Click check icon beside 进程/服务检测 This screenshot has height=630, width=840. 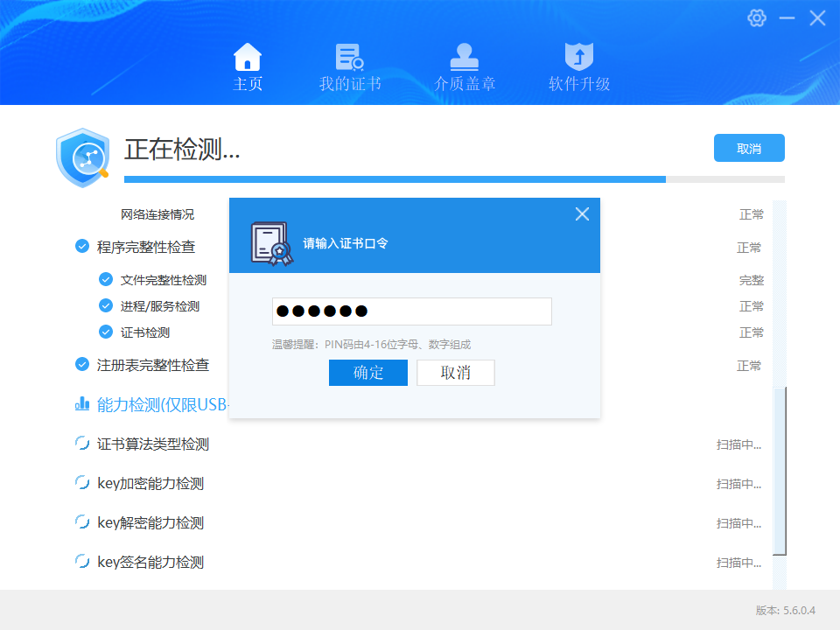106,305
